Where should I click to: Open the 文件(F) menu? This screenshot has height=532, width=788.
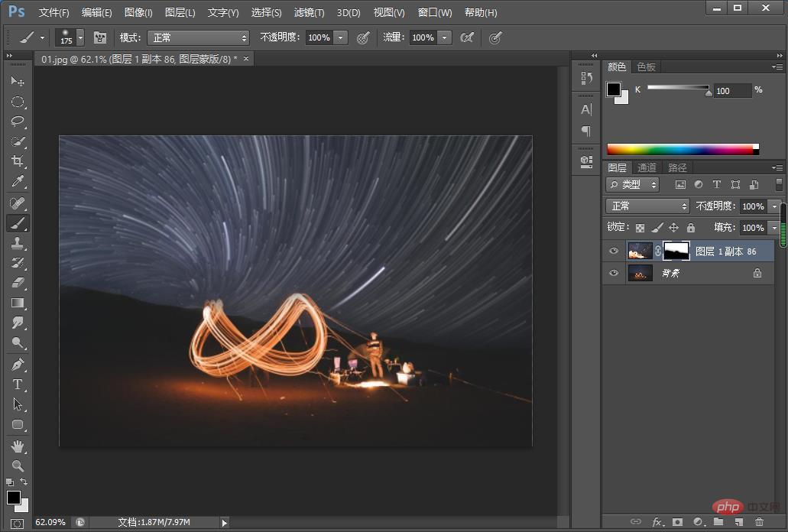(54, 12)
